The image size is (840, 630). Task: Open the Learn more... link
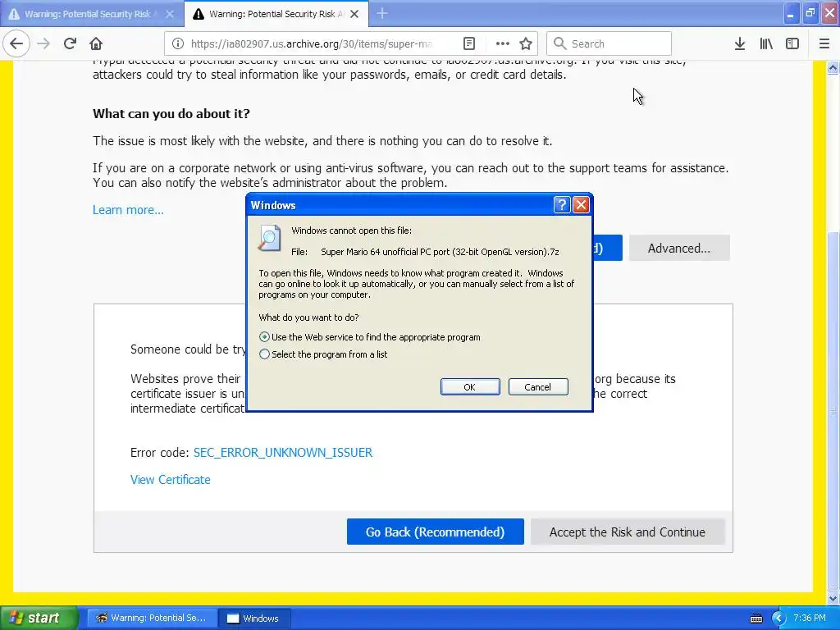128,209
